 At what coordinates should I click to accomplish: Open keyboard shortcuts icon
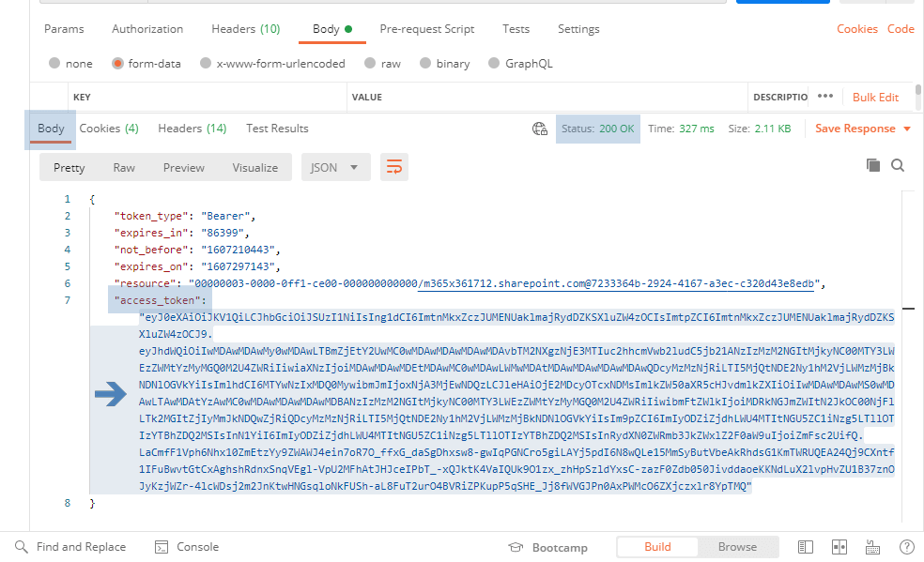tap(872, 547)
